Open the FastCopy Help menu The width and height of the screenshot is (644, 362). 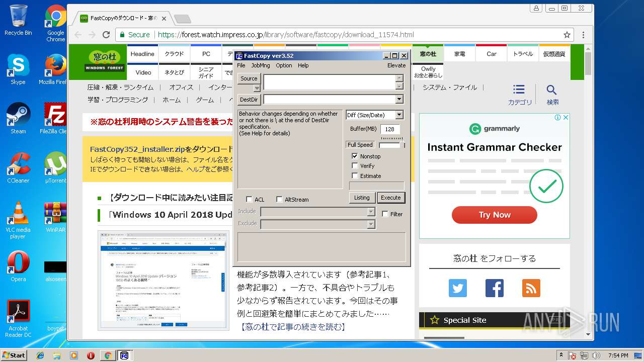click(x=303, y=65)
